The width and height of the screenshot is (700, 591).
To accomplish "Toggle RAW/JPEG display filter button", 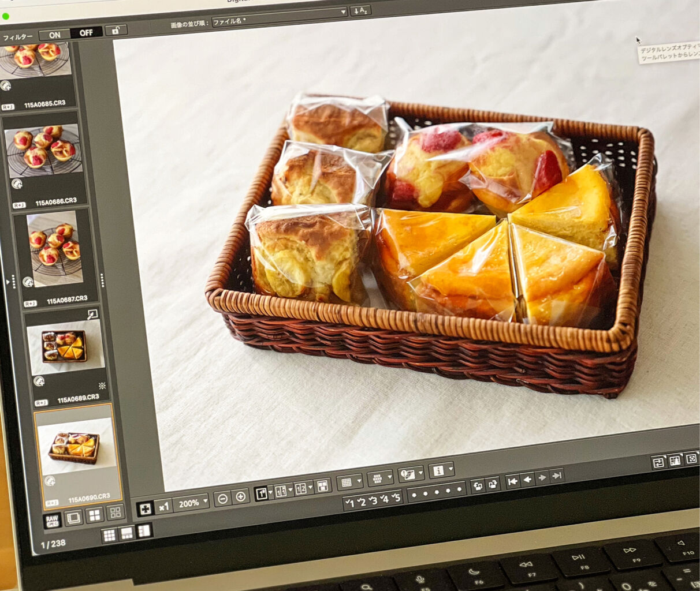I will click(52, 520).
